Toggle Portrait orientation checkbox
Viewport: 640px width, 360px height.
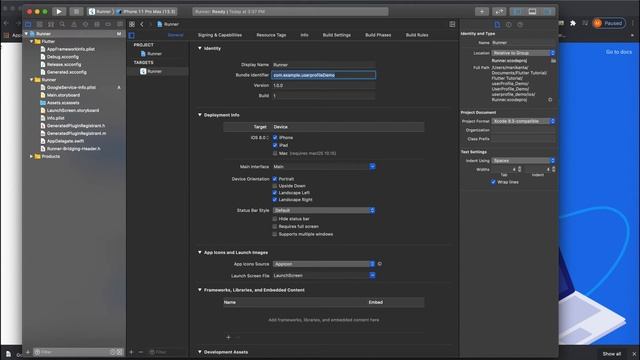pyautogui.click(x=275, y=179)
